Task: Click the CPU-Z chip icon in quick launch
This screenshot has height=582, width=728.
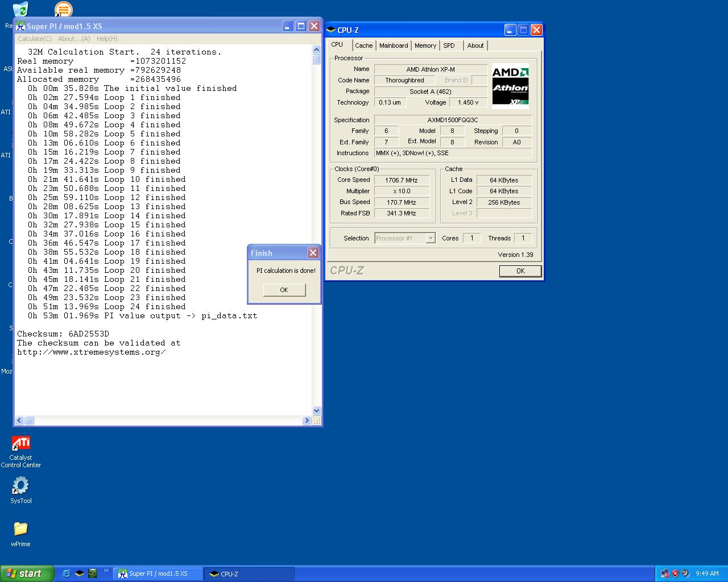Action: (79, 573)
